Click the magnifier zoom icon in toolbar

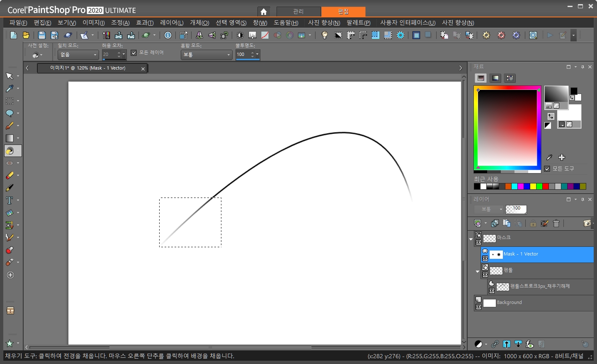click(x=533, y=35)
